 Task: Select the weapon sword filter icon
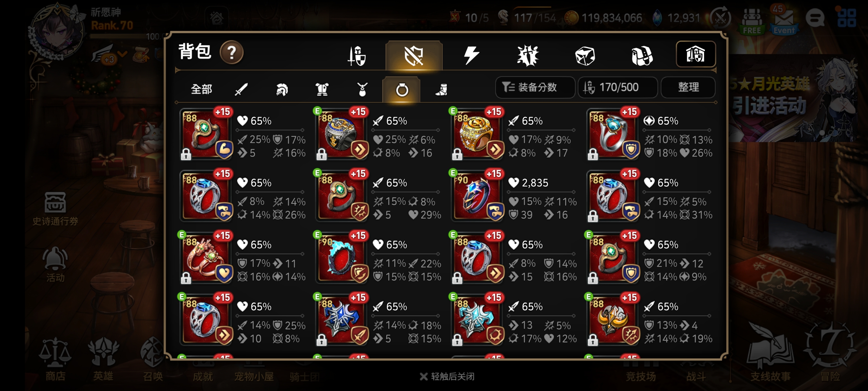[241, 89]
